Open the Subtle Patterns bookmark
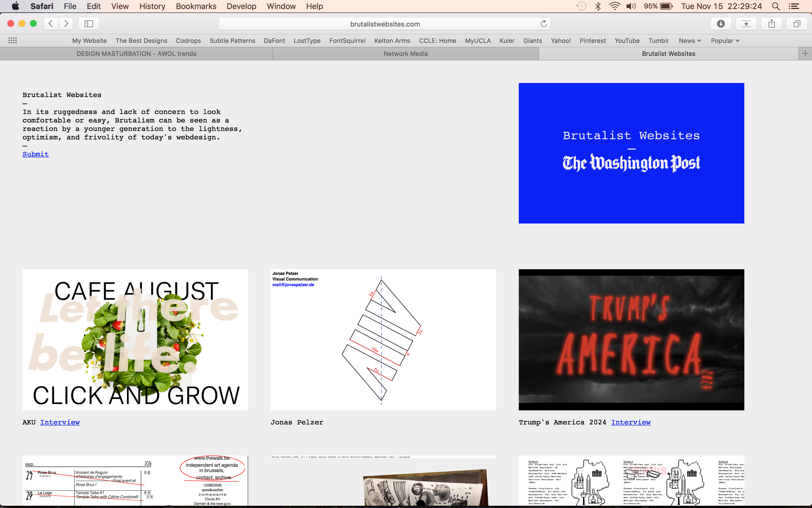 (x=232, y=41)
